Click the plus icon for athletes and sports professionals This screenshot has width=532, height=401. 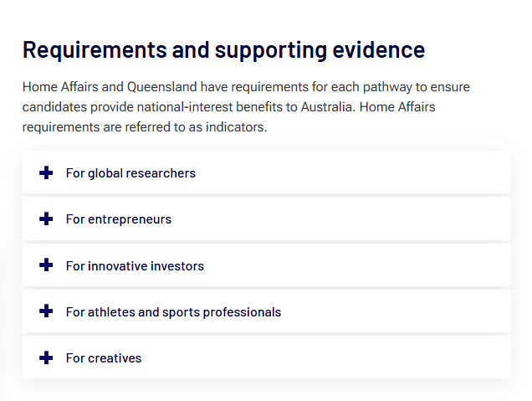coord(46,312)
